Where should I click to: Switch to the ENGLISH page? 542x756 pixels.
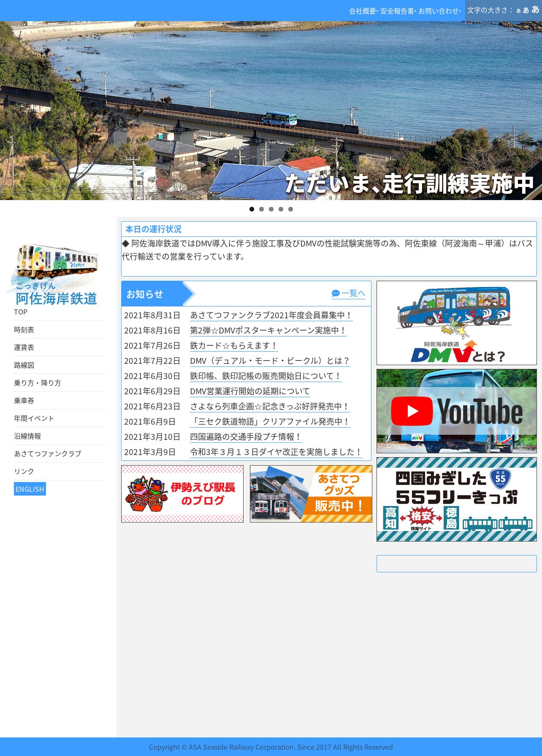click(30, 489)
